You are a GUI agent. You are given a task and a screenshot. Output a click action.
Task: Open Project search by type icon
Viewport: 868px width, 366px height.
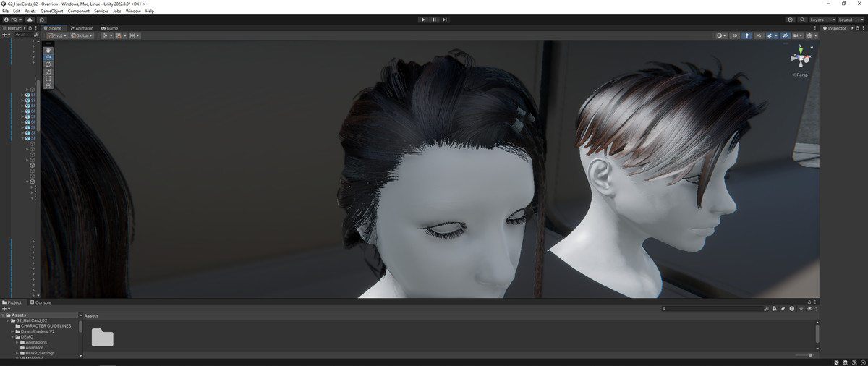pos(774,309)
